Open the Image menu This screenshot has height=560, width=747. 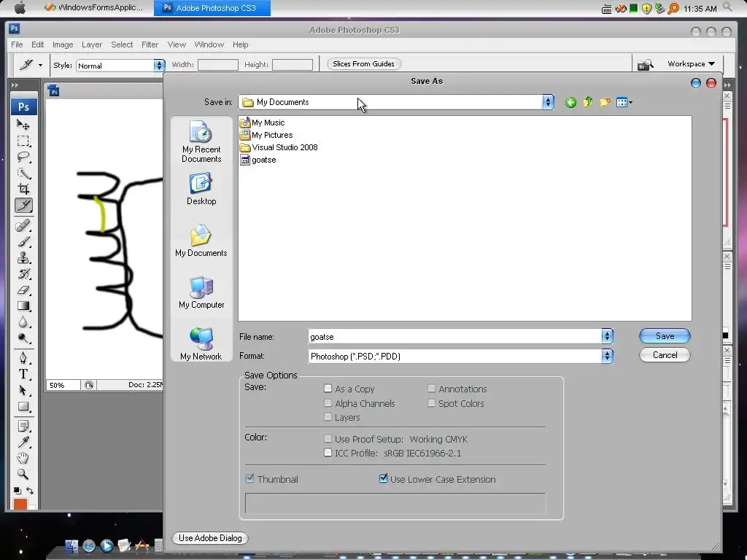(x=63, y=44)
